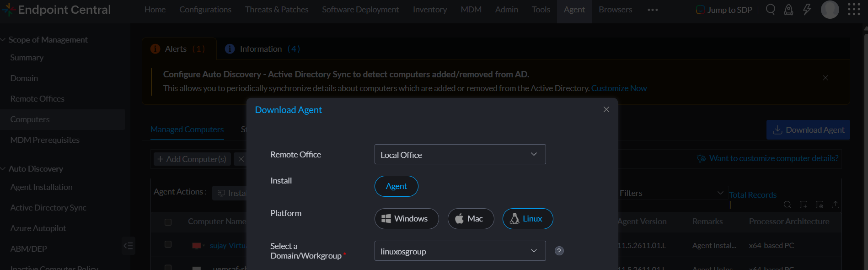Screen dimensions: 868x270
Task: Open column settings icon in table toolbar
Action: tap(820, 205)
